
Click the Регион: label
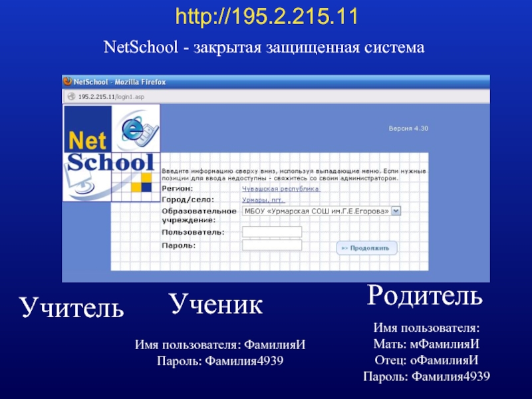[x=178, y=188]
